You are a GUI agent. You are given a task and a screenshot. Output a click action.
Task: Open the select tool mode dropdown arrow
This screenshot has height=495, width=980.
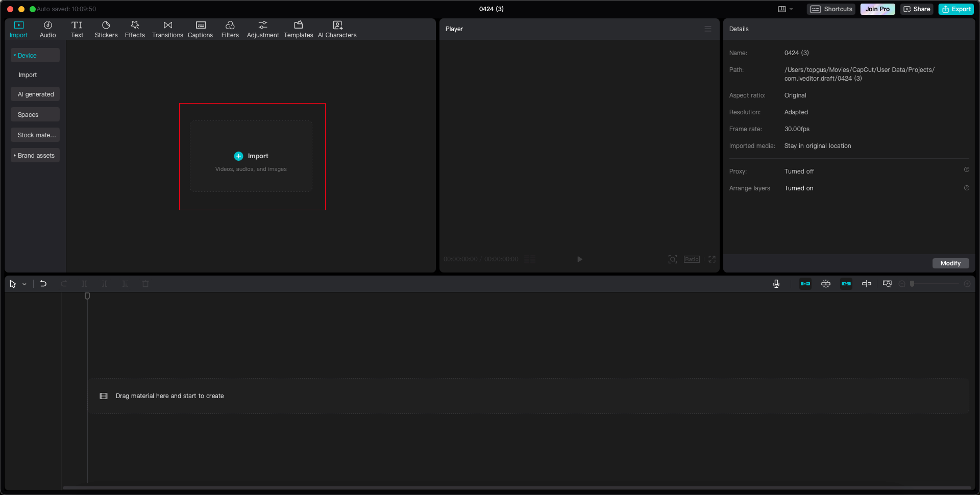point(24,284)
